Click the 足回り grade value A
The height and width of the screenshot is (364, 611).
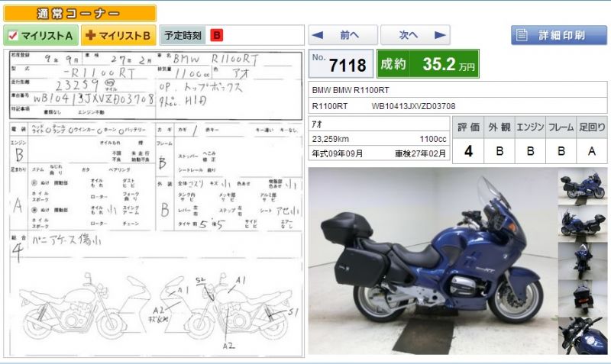click(592, 151)
